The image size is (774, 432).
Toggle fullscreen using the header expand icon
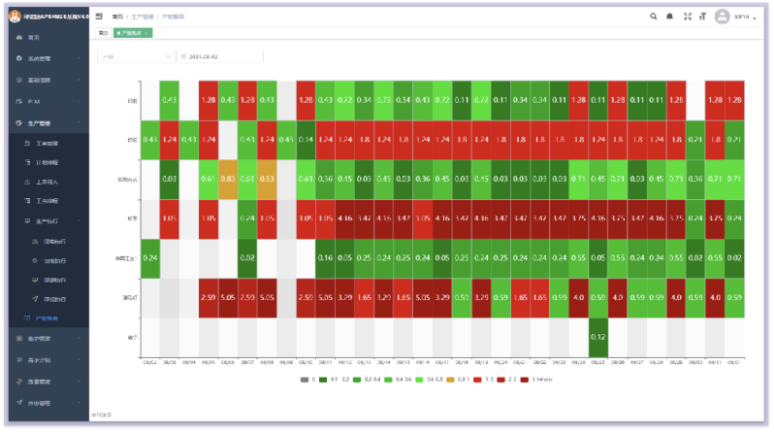[686, 16]
